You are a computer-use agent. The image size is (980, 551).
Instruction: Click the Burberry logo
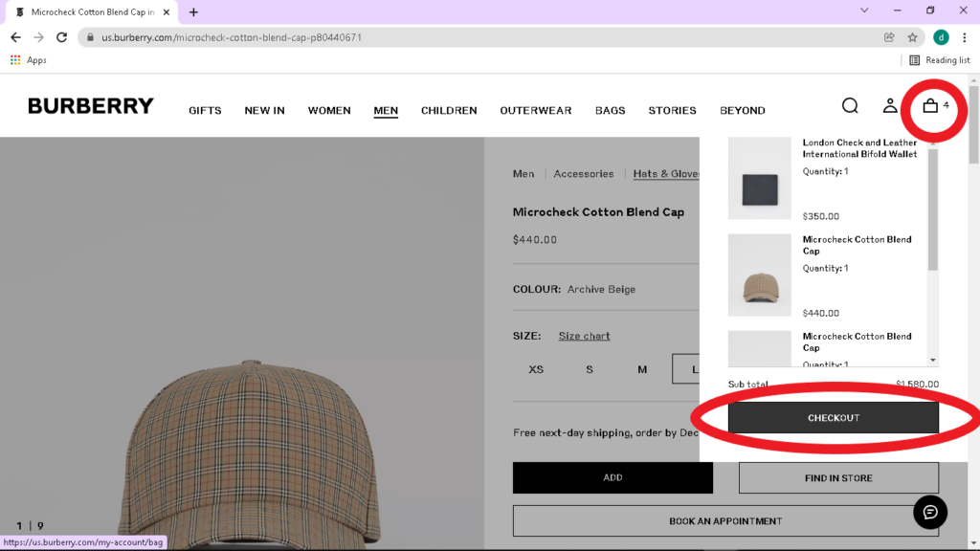click(x=91, y=106)
